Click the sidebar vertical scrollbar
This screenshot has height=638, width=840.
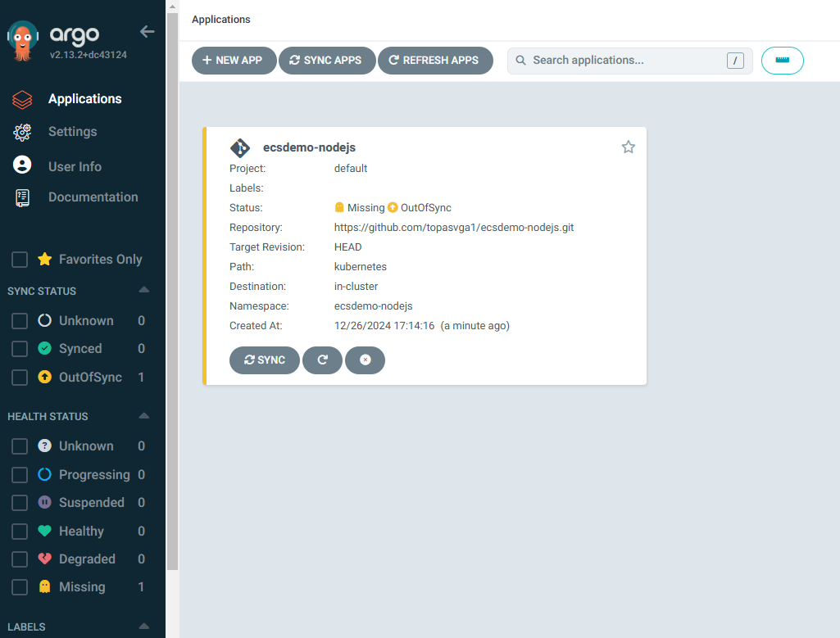tap(172, 292)
